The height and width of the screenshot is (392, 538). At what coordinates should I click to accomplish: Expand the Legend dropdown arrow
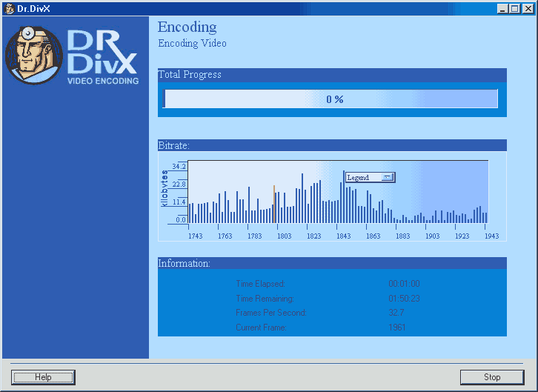388,178
